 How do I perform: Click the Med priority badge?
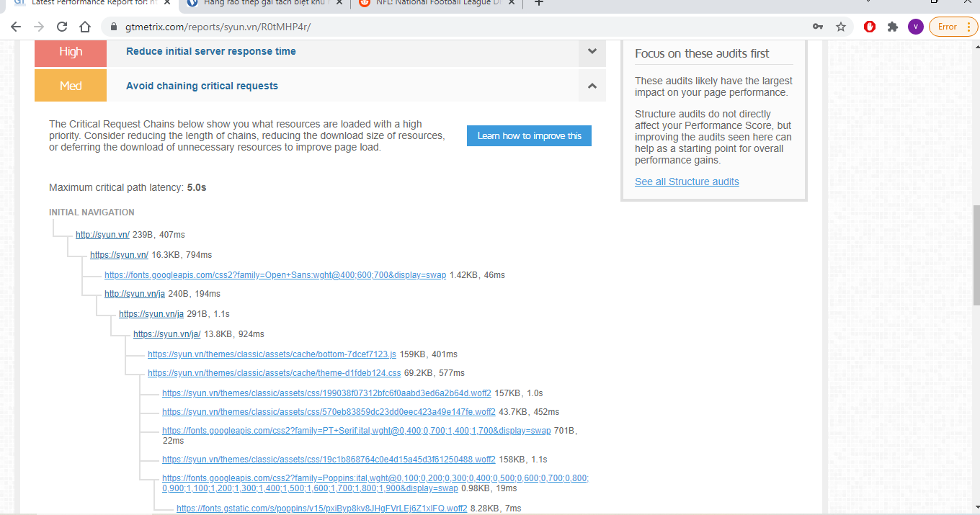[x=71, y=86]
